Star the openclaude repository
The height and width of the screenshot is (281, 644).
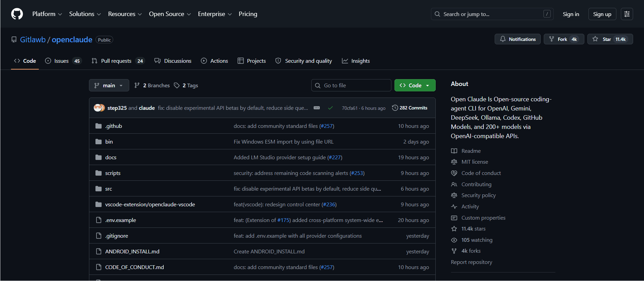(x=610, y=39)
